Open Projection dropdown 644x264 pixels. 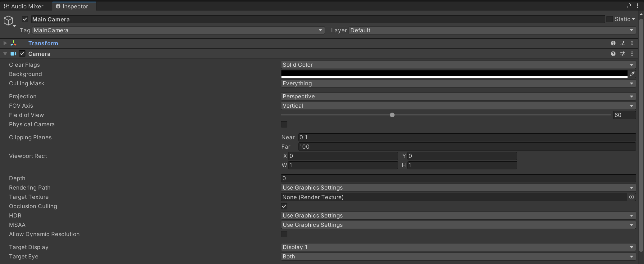(x=458, y=96)
